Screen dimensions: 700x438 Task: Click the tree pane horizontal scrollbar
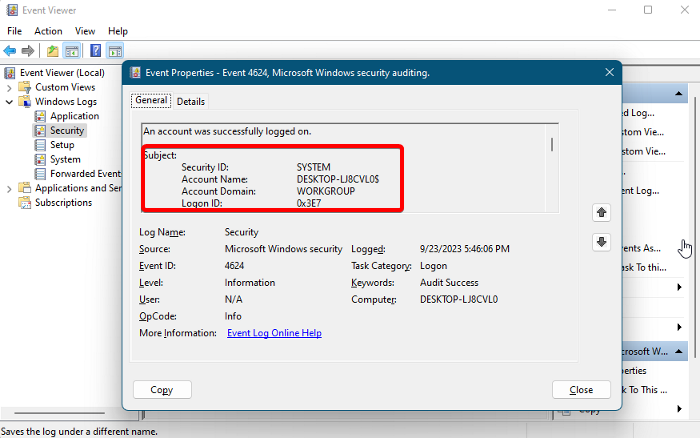(x=59, y=413)
